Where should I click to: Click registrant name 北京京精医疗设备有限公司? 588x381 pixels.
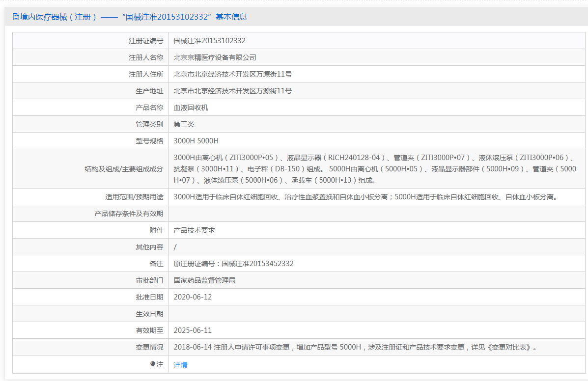[x=215, y=57]
